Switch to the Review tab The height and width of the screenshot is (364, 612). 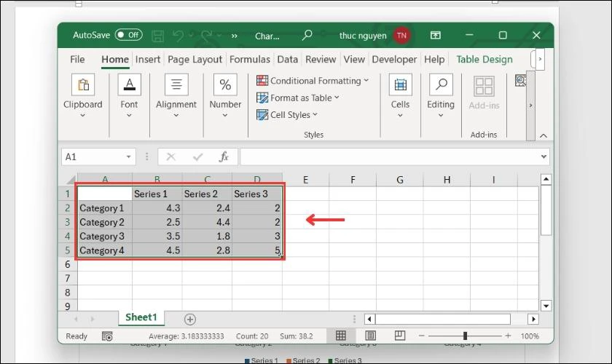(321, 59)
